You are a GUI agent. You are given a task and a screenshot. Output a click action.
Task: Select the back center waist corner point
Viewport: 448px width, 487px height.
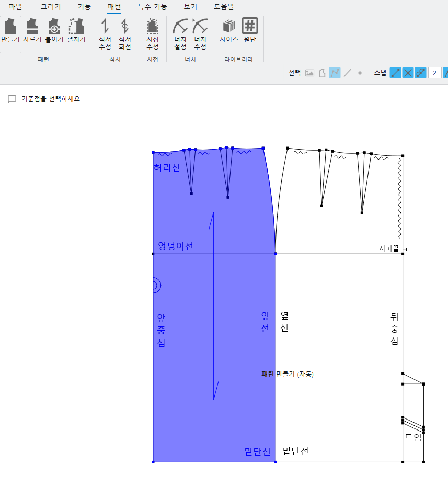tap(403, 156)
